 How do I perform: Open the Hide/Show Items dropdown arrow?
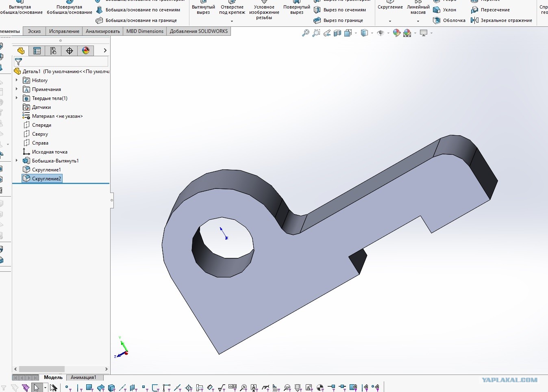click(388, 33)
